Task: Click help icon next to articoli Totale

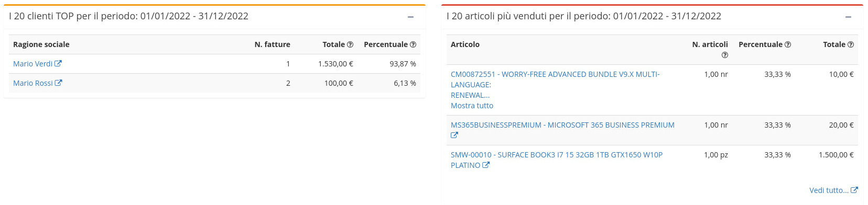Action: point(851,44)
